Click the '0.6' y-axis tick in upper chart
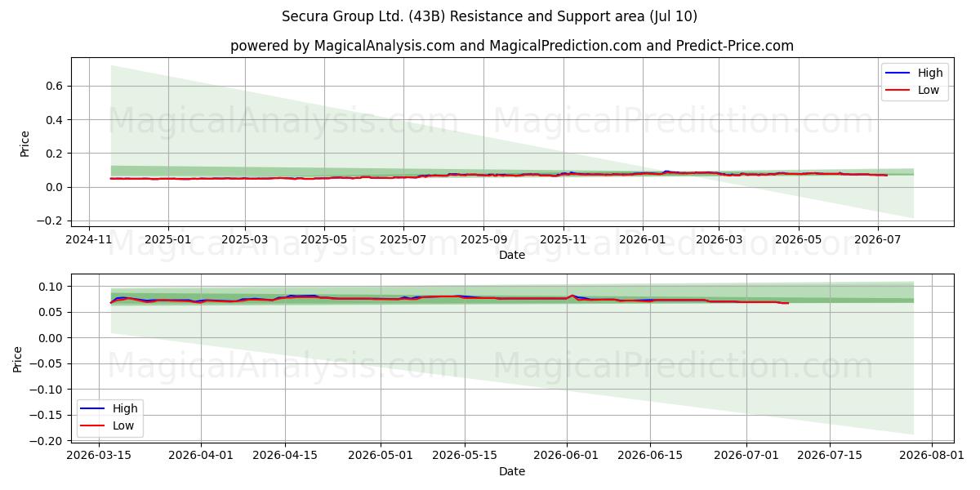 pos(55,86)
